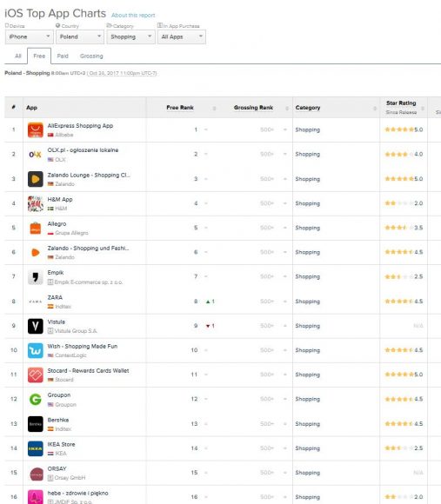Sort the table by Free Rank column
Screen dimensions: 441x504
click(180, 108)
